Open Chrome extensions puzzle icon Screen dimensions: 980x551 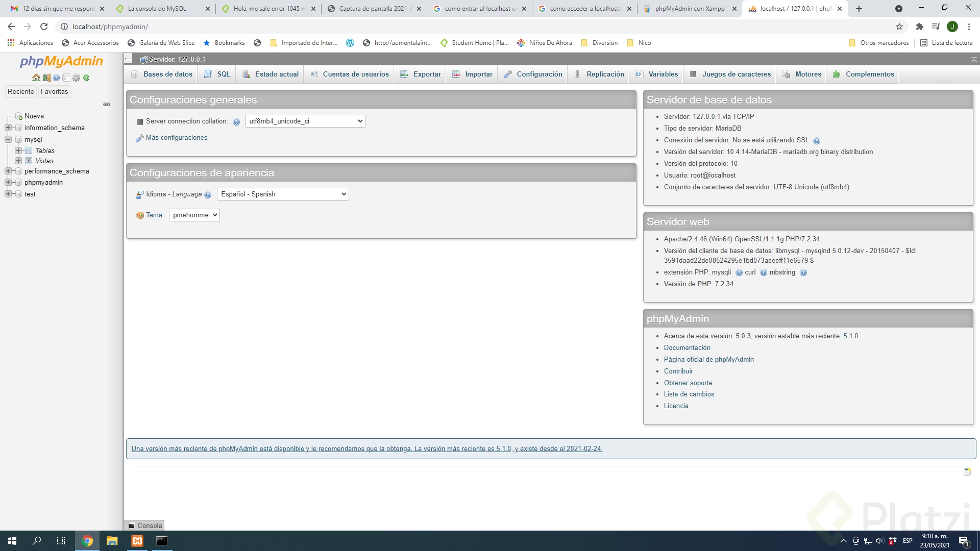coord(920,27)
